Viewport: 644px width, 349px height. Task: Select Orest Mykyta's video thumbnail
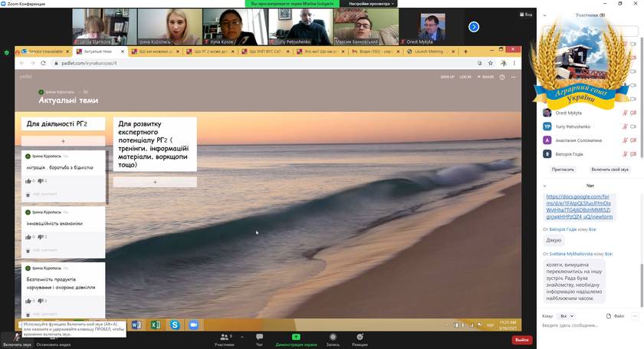pos(431,27)
